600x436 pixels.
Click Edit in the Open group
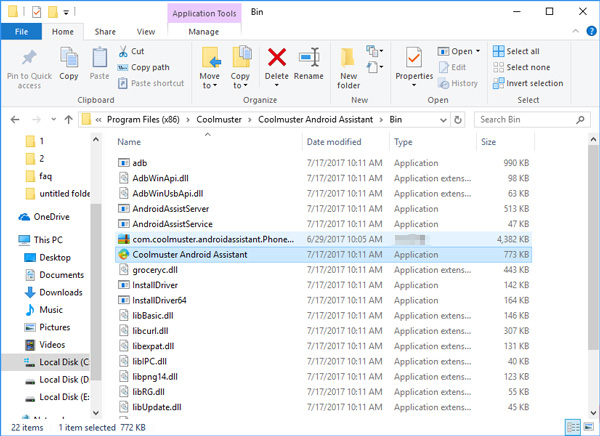click(x=453, y=67)
